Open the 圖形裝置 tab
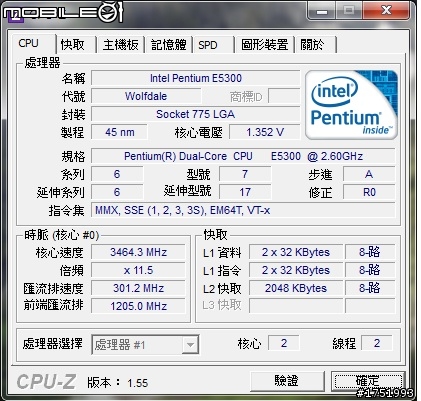Image resolution: width=421 pixels, height=401 pixels. 265,45
